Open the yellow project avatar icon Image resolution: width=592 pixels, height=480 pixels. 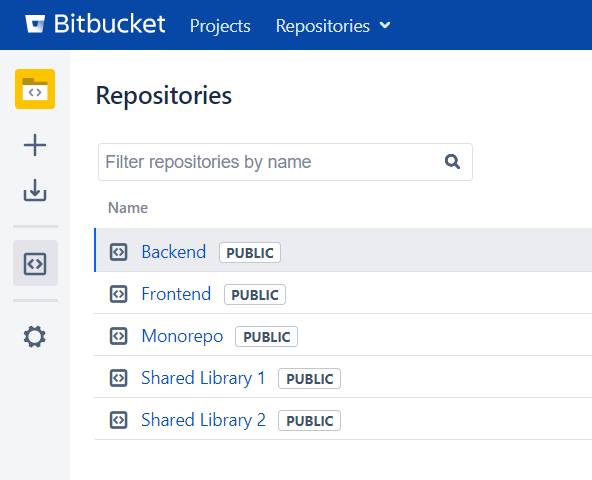click(x=35, y=89)
